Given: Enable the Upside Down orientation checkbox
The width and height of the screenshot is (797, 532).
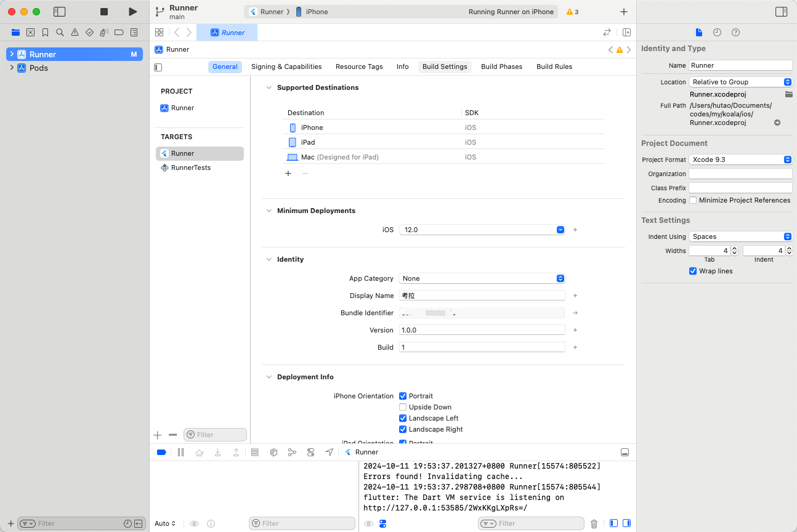Looking at the screenshot, I should (403, 407).
